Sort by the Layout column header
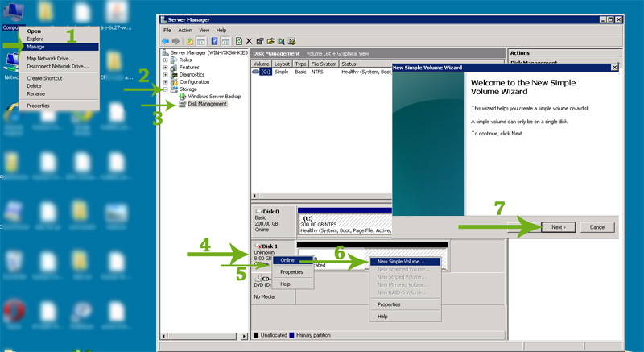 pos(282,64)
